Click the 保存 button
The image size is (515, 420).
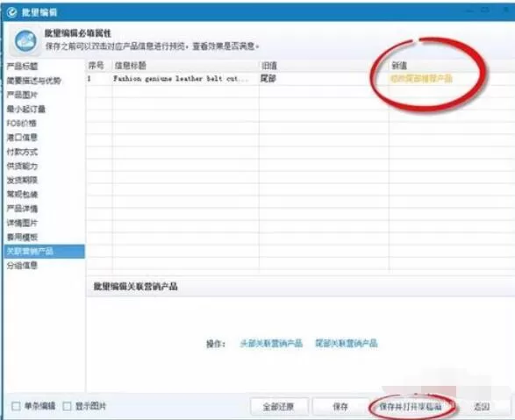(x=340, y=407)
